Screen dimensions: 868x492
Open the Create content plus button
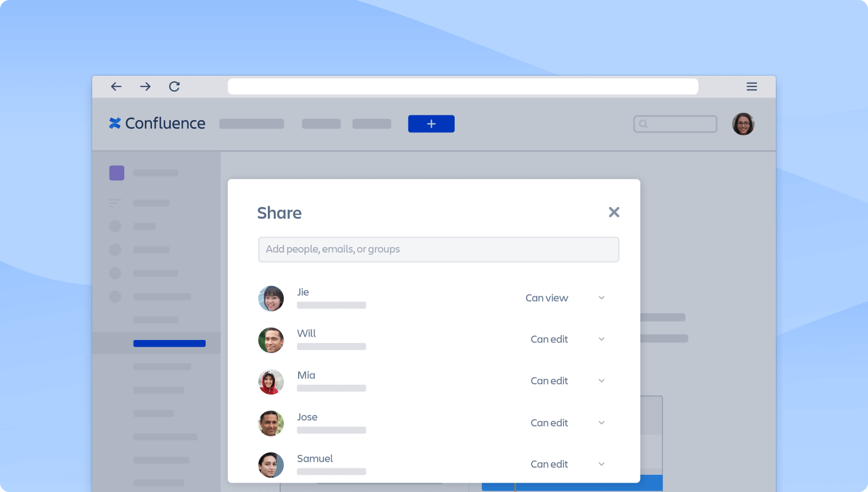pyautogui.click(x=431, y=124)
